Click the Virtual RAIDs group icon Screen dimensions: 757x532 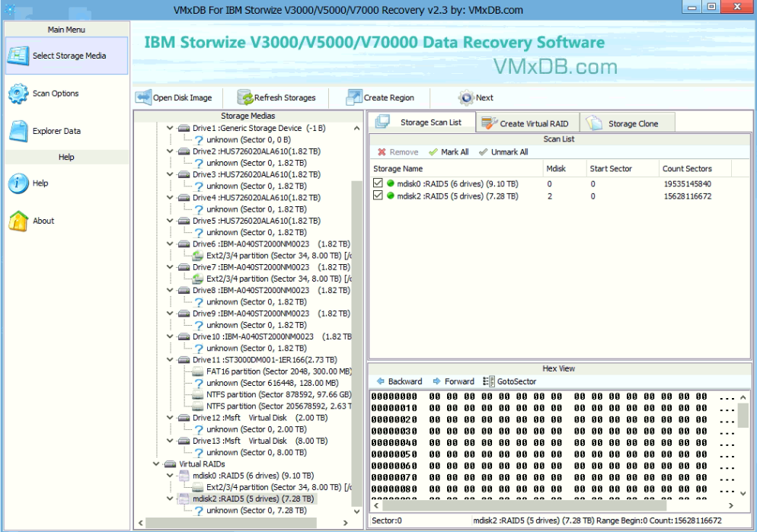pyautogui.click(x=170, y=464)
